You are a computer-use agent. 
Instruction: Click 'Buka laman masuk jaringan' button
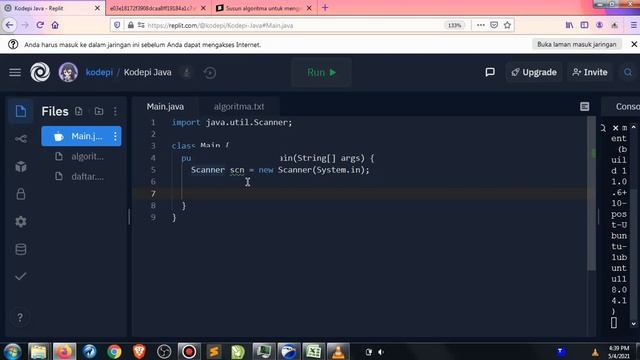(x=577, y=44)
